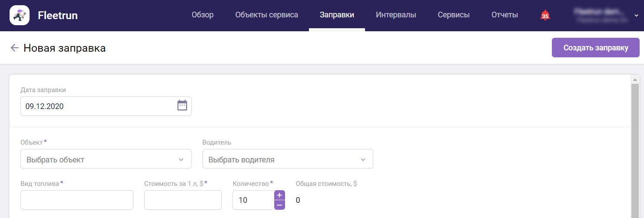Select the Заправки tab

point(337,15)
